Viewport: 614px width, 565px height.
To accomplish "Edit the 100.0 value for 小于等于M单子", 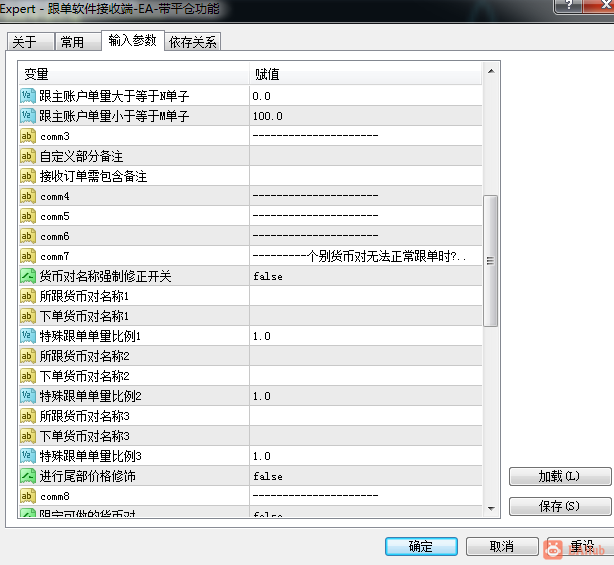I will [x=366, y=116].
